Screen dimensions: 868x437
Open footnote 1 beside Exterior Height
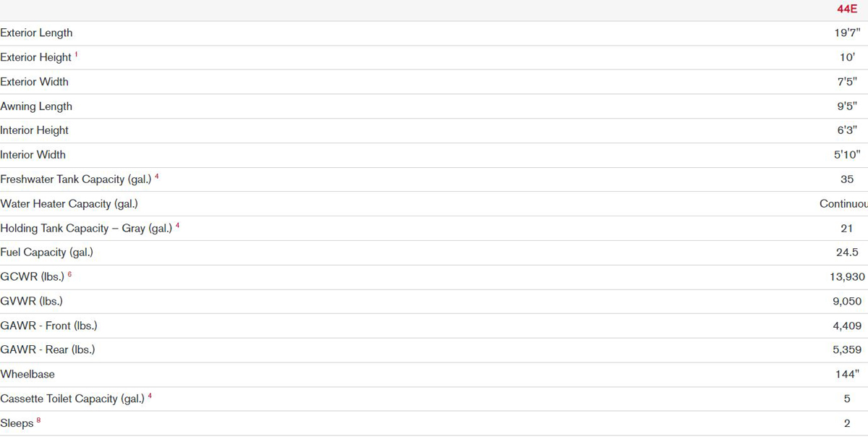[x=77, y=54]
